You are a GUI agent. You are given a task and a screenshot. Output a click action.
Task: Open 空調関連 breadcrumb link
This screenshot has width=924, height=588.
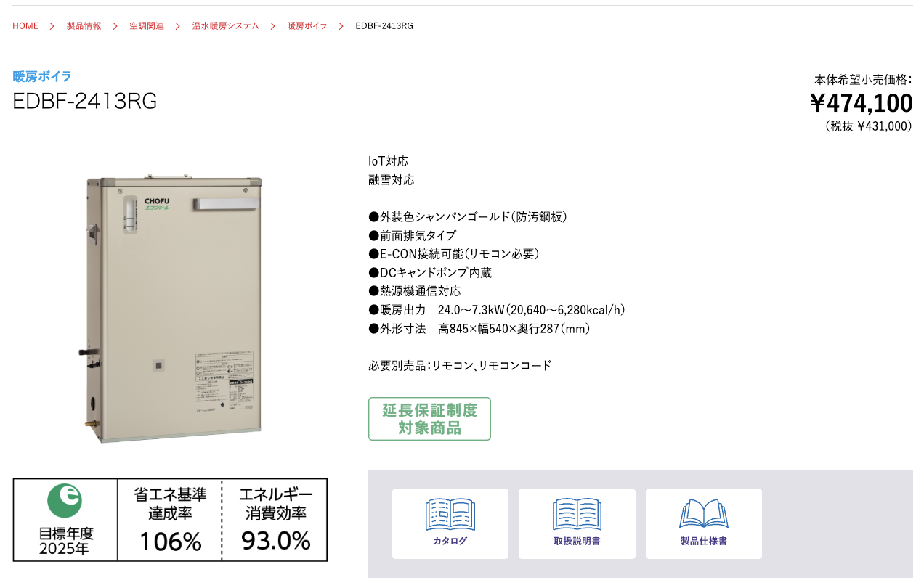pyautogui.click(x=147, y=26)
